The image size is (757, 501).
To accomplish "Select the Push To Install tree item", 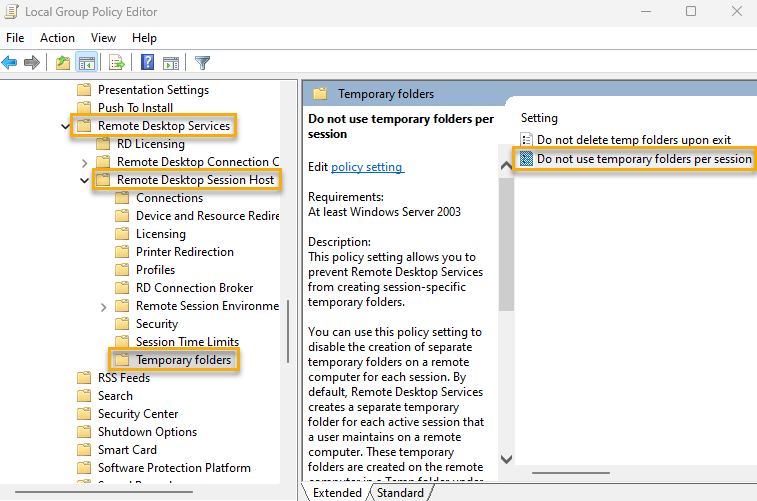I will (x=135, y=108).
